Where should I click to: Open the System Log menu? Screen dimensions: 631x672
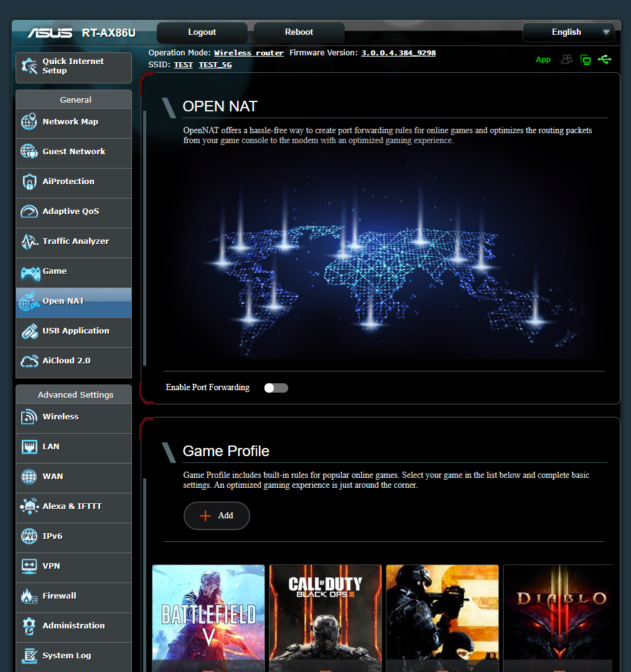(x=73, y=657)
